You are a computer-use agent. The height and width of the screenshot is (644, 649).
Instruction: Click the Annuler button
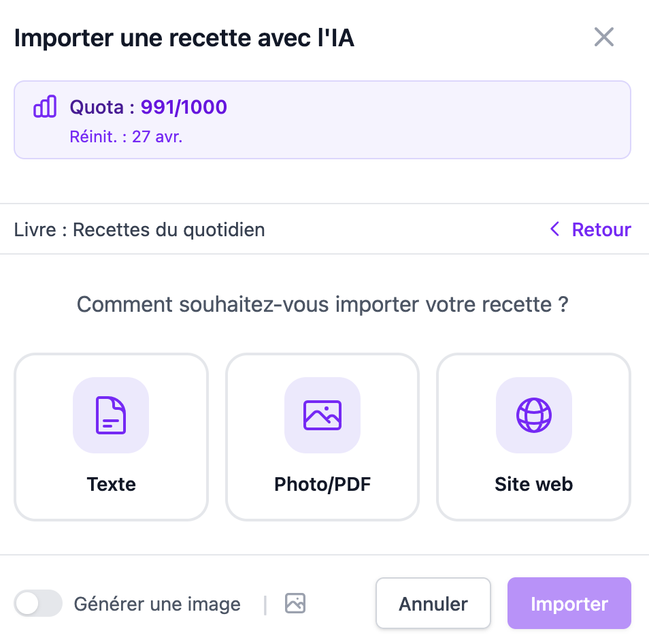[x=433, y=603]
